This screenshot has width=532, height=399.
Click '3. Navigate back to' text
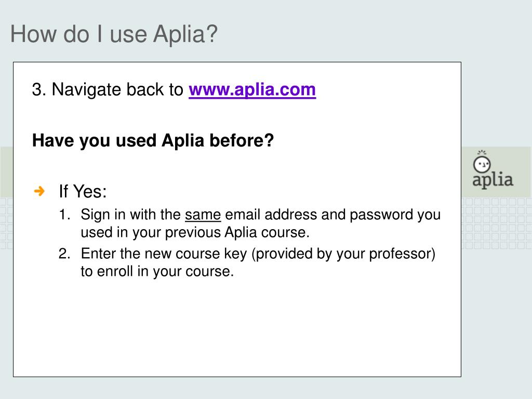tap(108, 90)
